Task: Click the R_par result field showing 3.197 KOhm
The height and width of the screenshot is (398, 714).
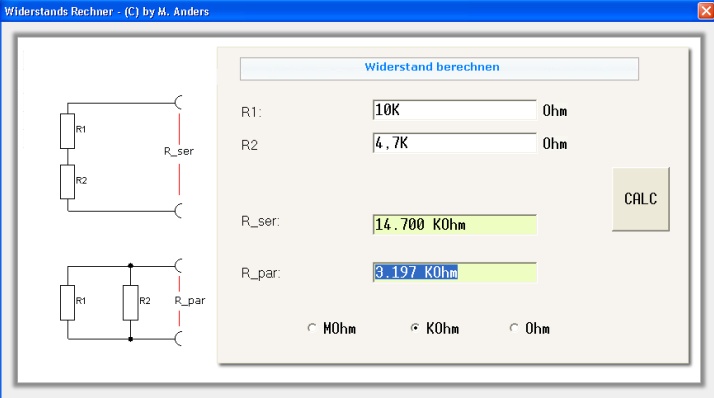Action: tap(454, 272)
